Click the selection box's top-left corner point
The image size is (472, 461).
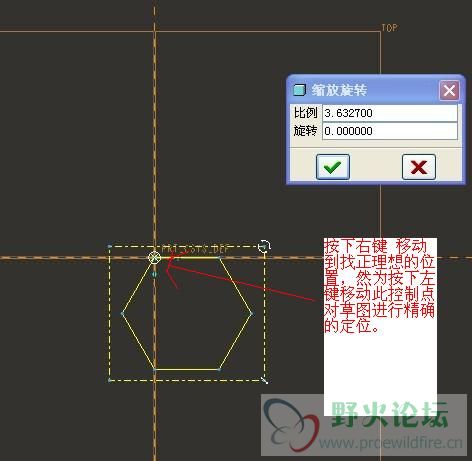(110, 246)
